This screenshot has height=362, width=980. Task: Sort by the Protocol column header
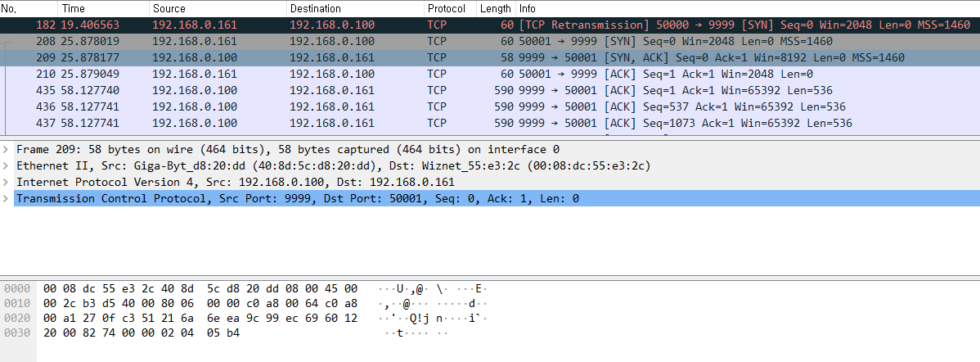click(x=450, y=9)
